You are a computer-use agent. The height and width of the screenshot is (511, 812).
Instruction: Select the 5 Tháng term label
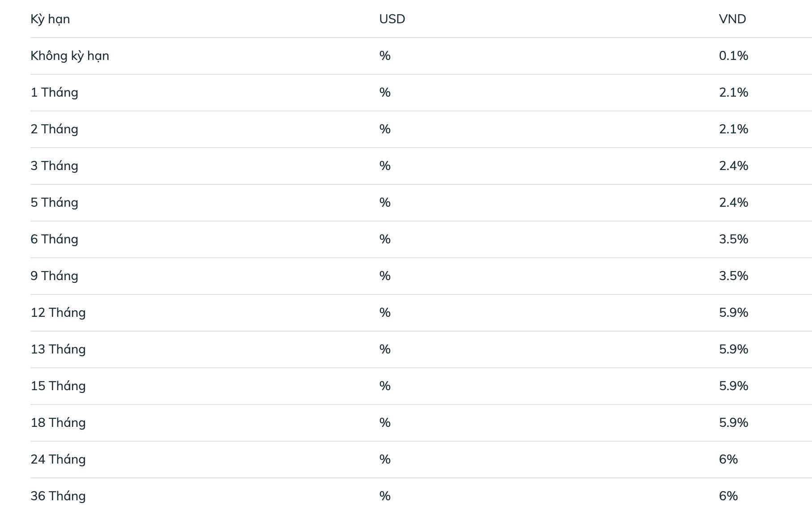click(55, 203)
